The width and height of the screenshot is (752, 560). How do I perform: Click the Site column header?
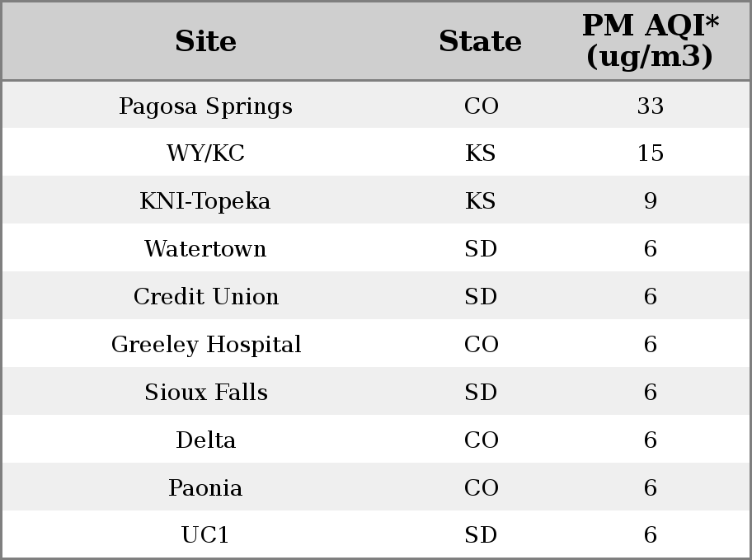[206, 41]
